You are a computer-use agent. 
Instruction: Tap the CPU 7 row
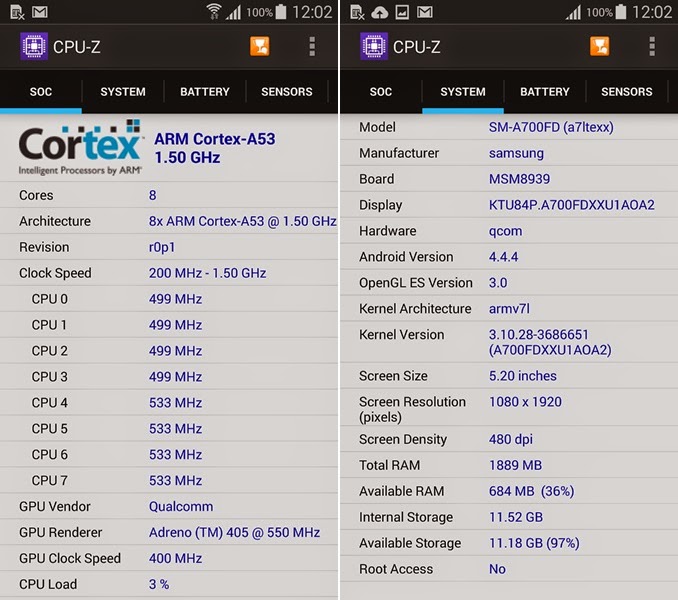coord(169,480)
